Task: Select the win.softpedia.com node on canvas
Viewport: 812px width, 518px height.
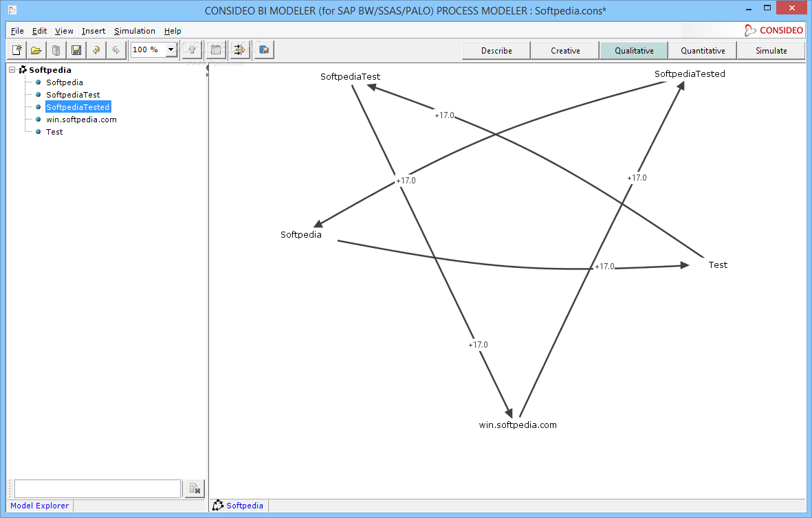Action: pos(518,425)
